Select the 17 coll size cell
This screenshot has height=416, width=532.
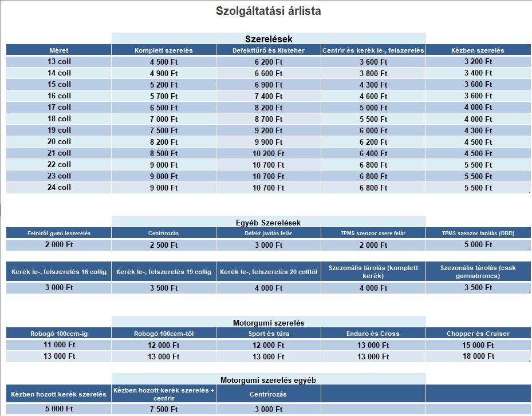59,107
